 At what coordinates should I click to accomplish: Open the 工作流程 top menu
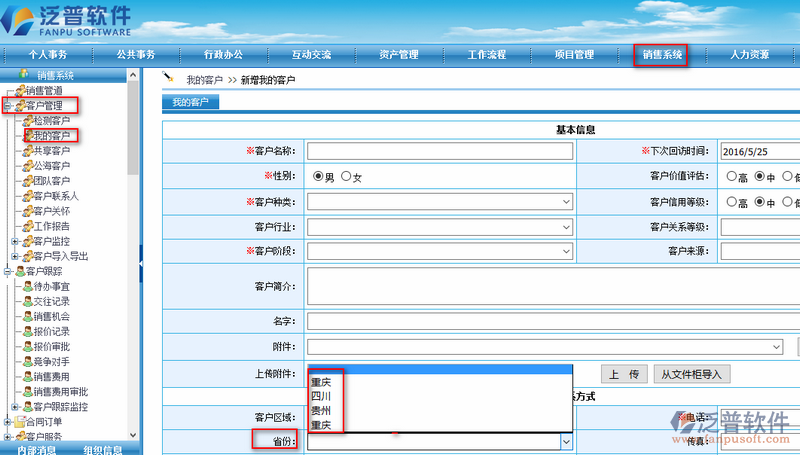(494, 54)
